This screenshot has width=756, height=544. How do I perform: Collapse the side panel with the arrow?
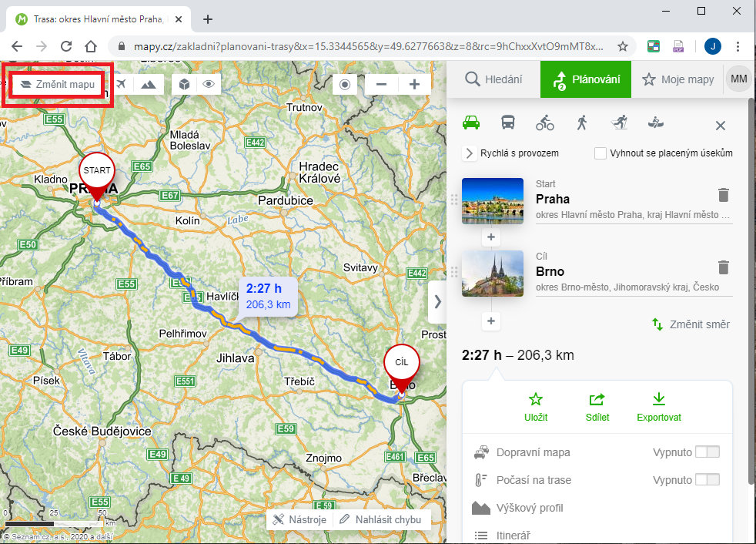pos(437,301)
